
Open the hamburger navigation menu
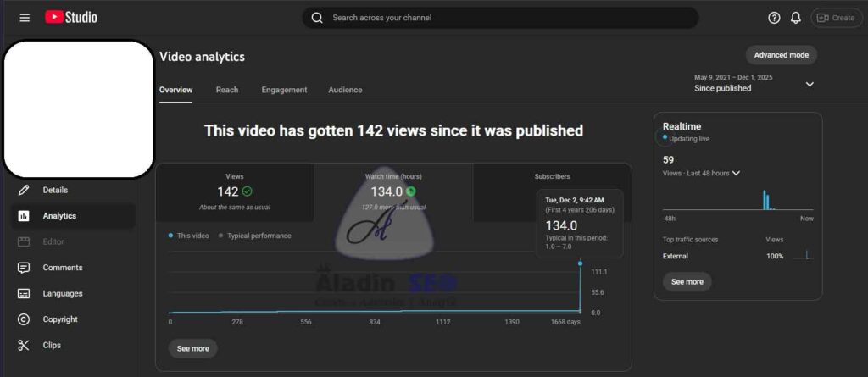[25, 18]
